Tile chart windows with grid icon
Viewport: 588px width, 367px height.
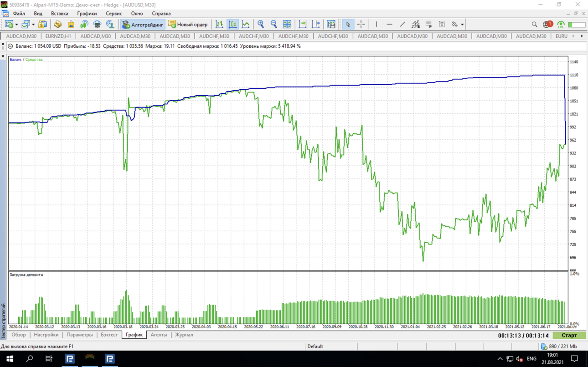click(x=287, y=24)
